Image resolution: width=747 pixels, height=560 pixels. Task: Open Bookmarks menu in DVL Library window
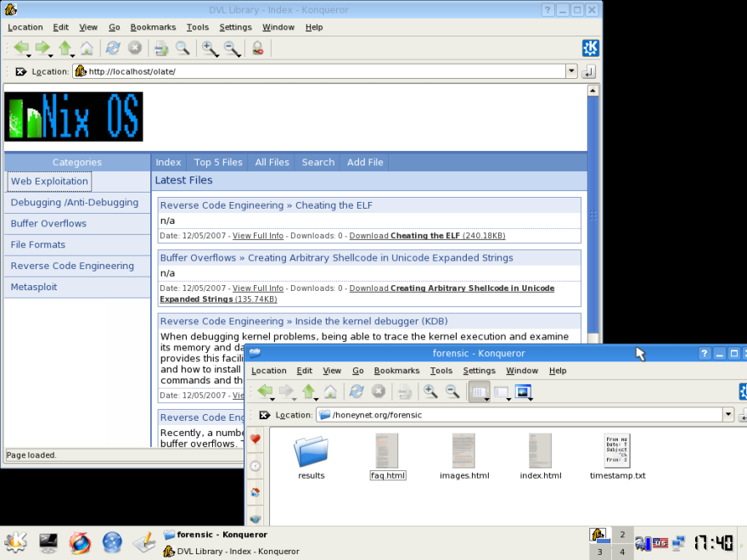click(153, 27)
